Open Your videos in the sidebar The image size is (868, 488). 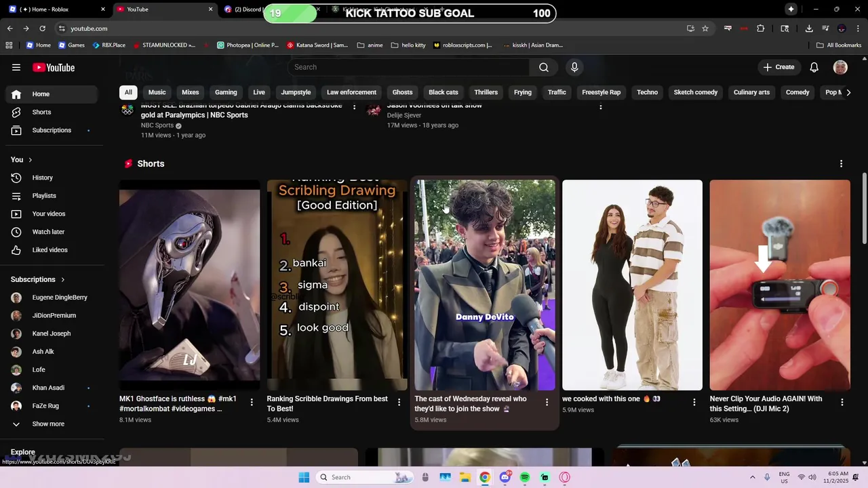(x=52, y=213)
